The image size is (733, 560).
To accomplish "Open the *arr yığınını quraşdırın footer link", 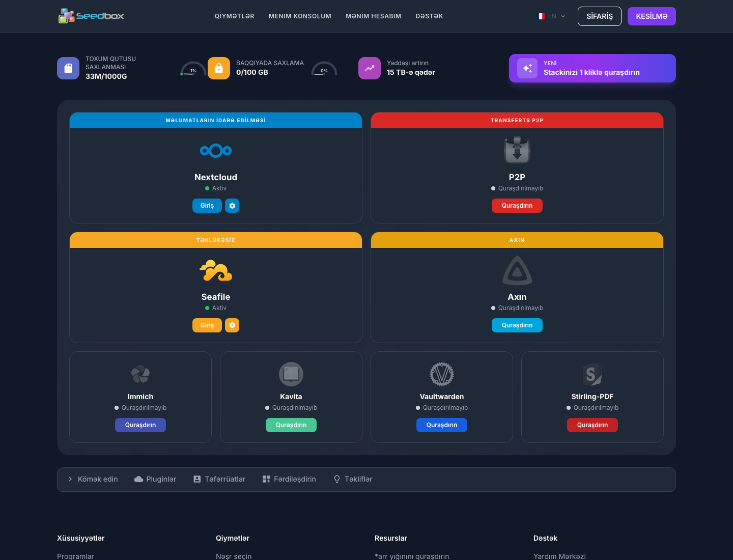I will tap(412, 556).
